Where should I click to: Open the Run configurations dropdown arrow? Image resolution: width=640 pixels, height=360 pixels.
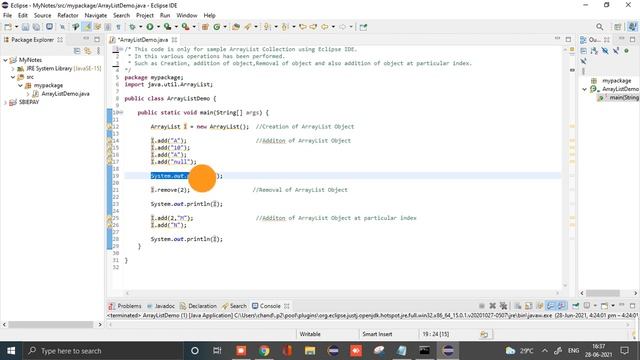(x=158, y=27)
